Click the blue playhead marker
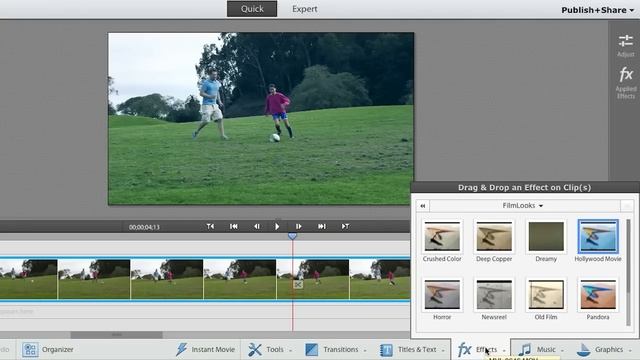 [292, 236]
